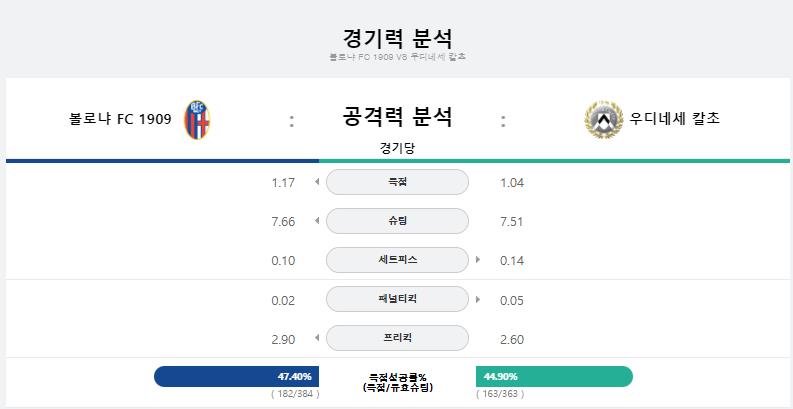The width and height of the screenshot is (793, 409).
Task: Select the 페널티킥 stat pill button
Action: (398, 299)
